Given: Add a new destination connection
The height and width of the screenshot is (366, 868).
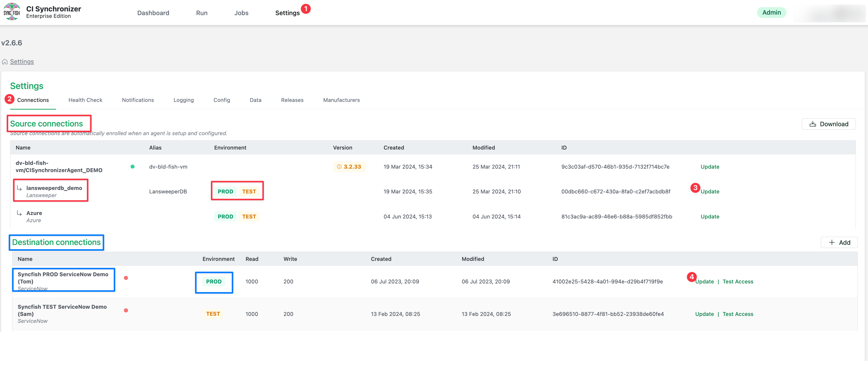Looking at the screenshot, I should 839,242.
